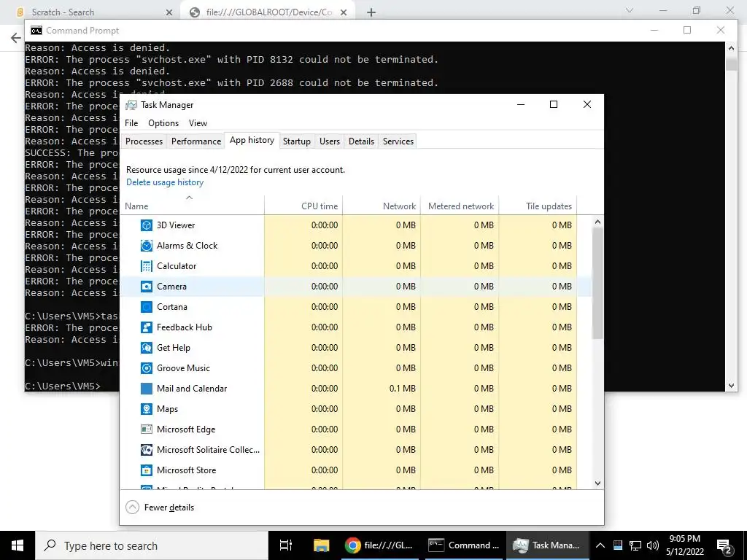The height and width of the screenshot is (560, 747).
Task: Click the Maps app icon
Action: pos(146,409)
